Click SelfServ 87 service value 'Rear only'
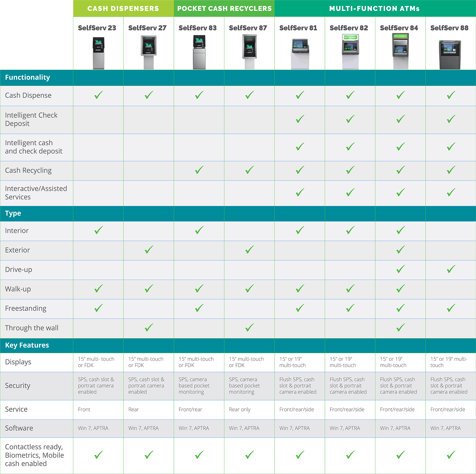476x474 pixels. point(240,410)
